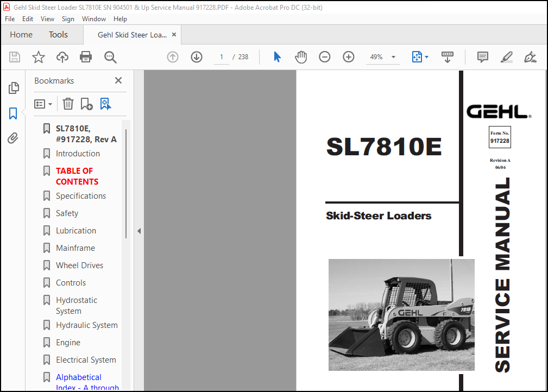This screenshot has width=548, height=392.
Task: Close the Gehl Skid Steer document tab
Action: tap(174, 35)
